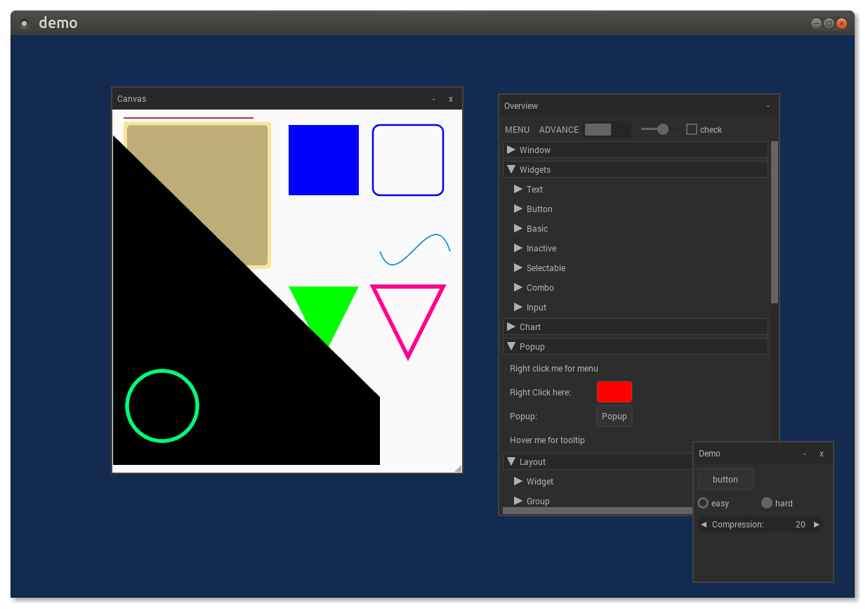868x611 pixels.
Task: Open the ADVANCE menu in Overview
Action: 559,130
